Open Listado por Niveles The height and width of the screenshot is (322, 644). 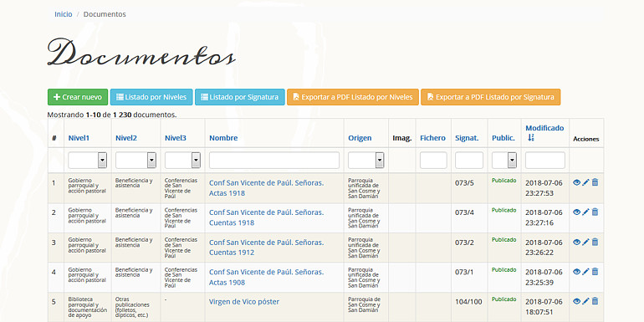tap(151, 97)
